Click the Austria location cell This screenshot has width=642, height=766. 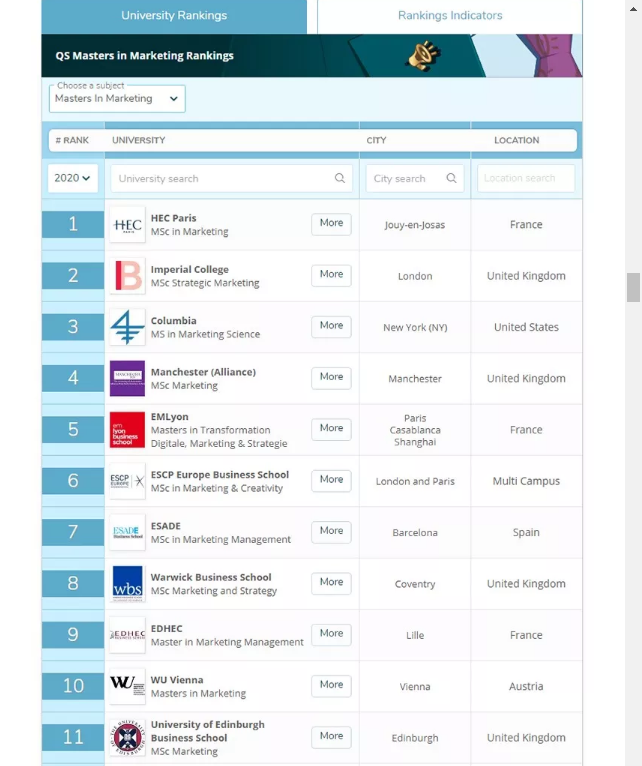526,686
